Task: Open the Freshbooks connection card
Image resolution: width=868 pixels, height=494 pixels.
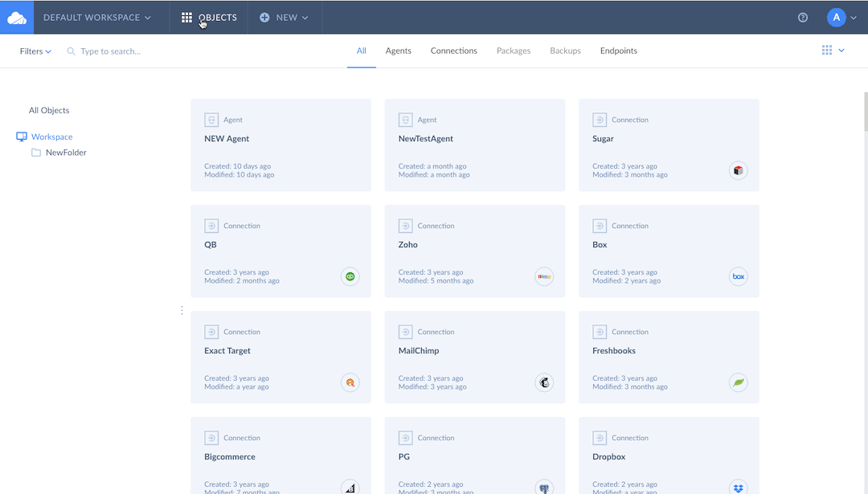Action: (669, 357)
